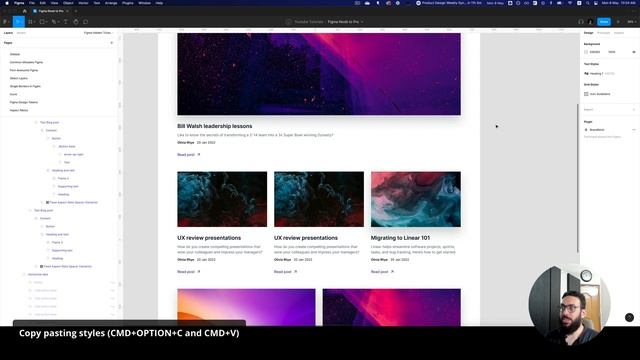Viewport: 640px width, 360px height.
Task: Open the Heading 1 text style icon
Action: (x=587, y=73)
